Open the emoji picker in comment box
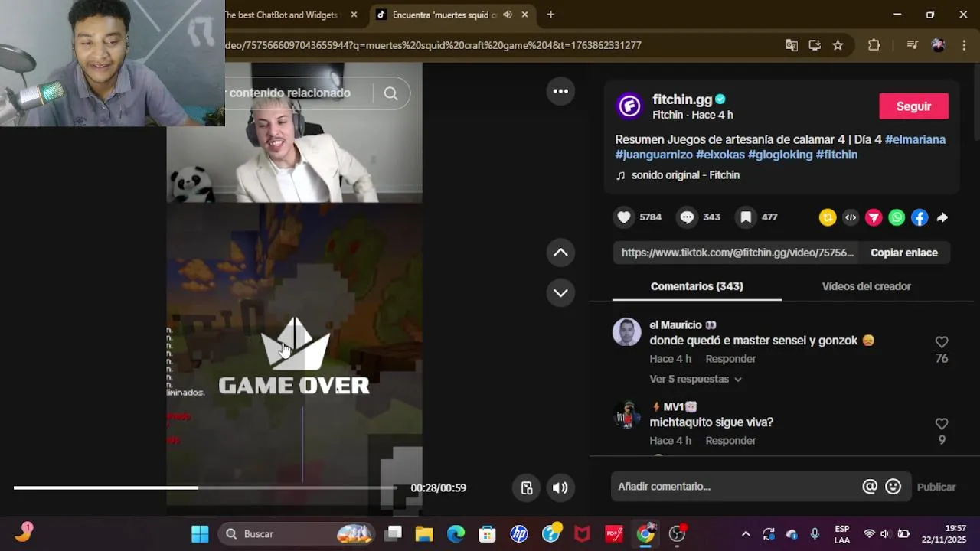The height and width of the screenshot is (551, 980). tap(893, 486)
